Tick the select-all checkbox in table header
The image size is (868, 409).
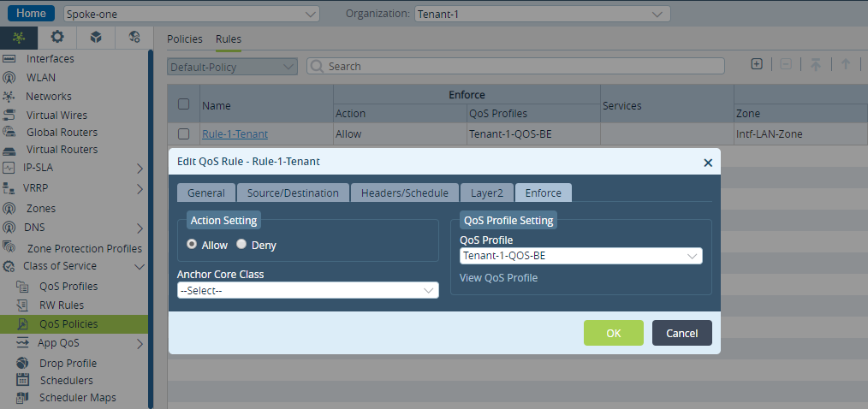(x=184, y=104)
